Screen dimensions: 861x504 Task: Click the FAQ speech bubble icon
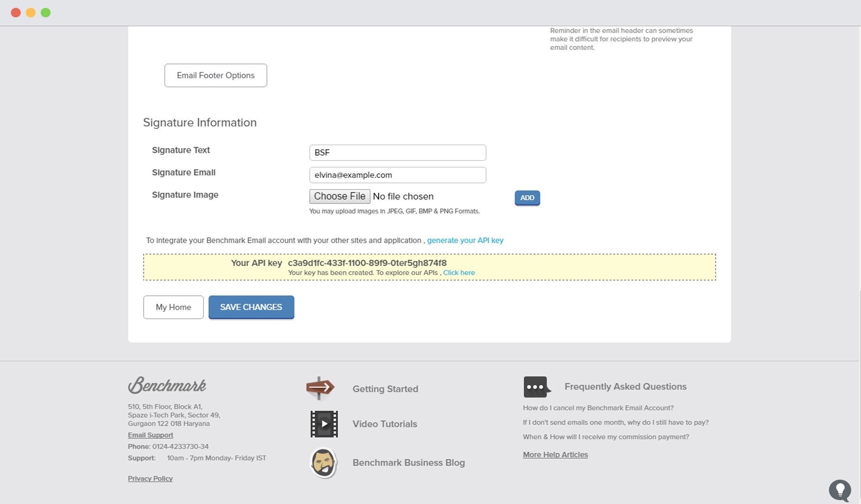coord(537,386)
